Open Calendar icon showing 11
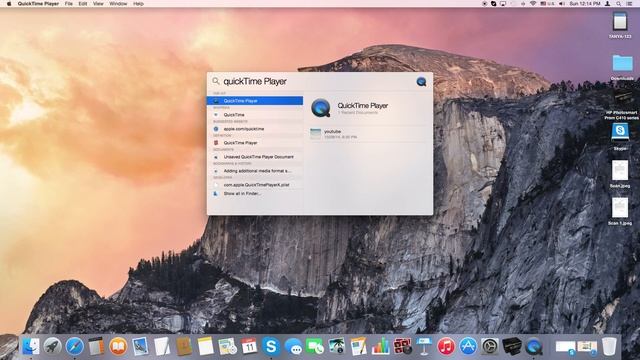The image size is (640, 360). coord(249,347)
